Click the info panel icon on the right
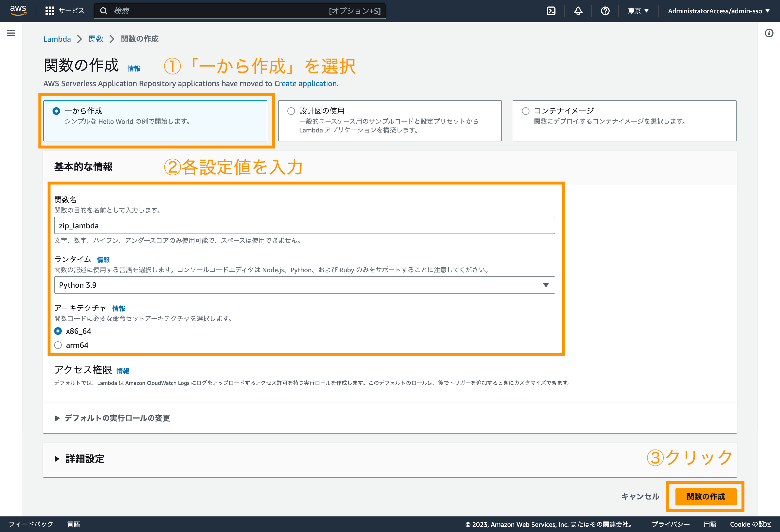 tap(769, 33)
